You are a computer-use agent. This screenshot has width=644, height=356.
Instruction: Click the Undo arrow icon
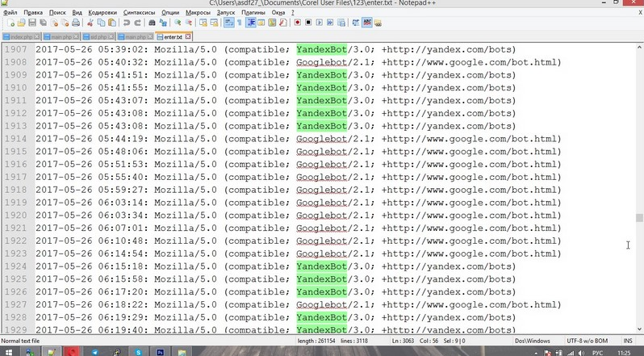coord(127,23)
